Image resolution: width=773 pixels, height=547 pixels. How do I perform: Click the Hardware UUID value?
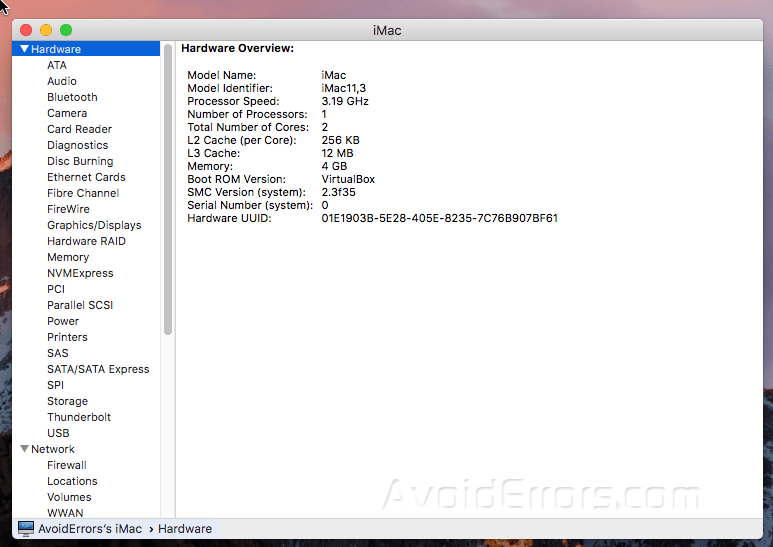click(x=439, y=218)
